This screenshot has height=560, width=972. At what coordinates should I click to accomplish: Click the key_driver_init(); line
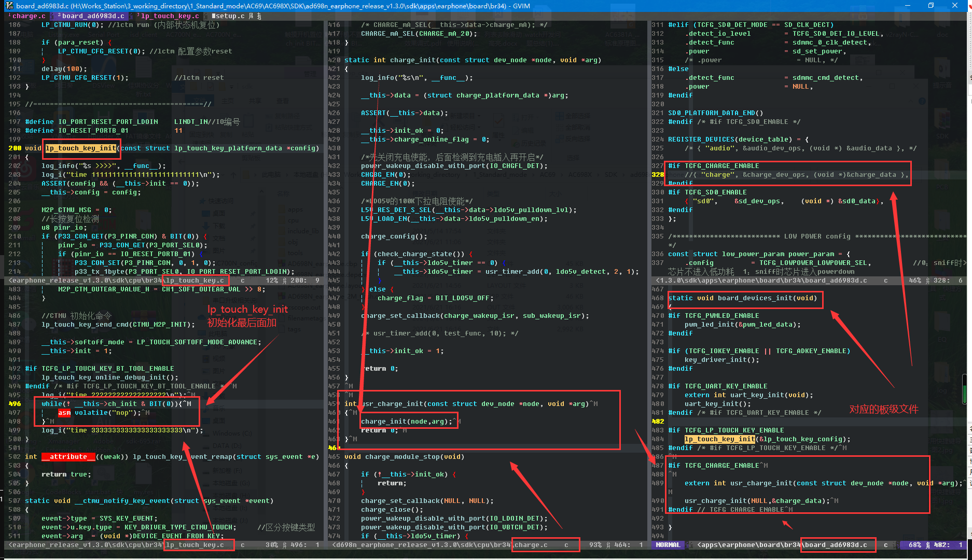pos(721,360)
